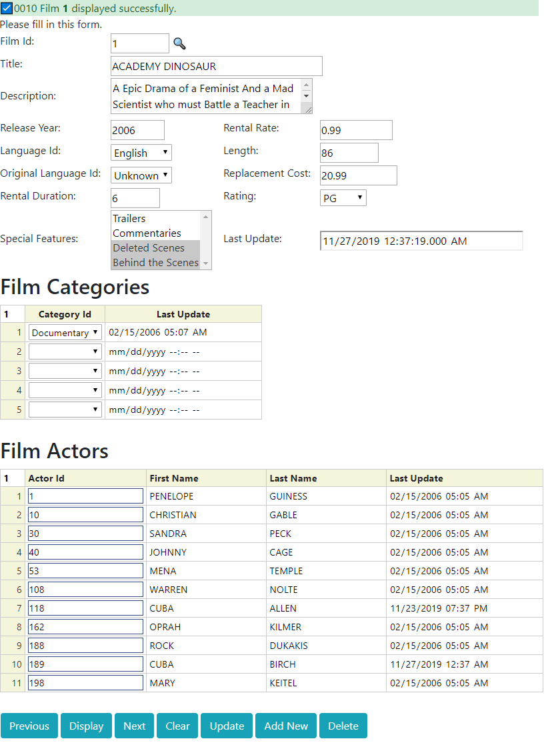The height and width of the screenshot is (743, 560).
Task: Toggle the checkbox in the success message
Action: point(7,9)
